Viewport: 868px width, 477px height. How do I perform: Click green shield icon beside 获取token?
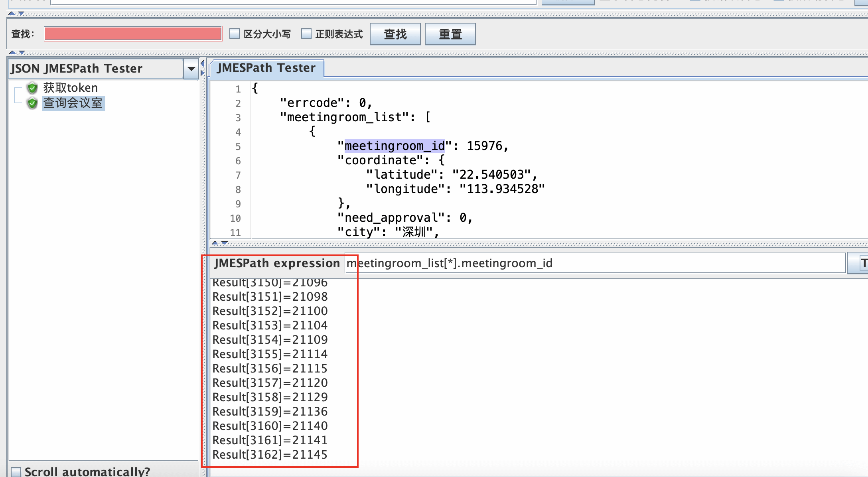32,88
